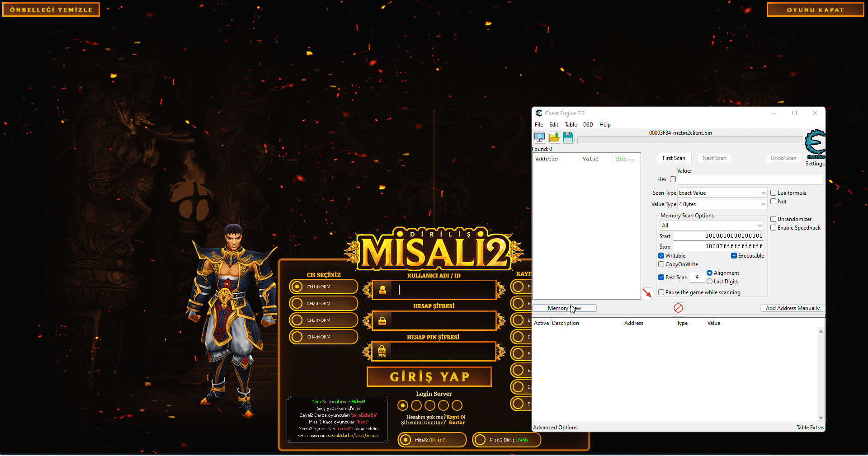Click the Description column header
Screen dimensions: 868x456
click(586, 323)
